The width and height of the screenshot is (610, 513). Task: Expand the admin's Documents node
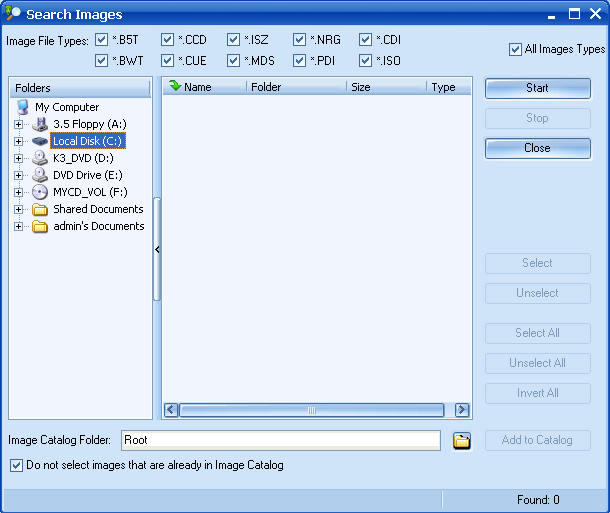(x=18, y=226)
